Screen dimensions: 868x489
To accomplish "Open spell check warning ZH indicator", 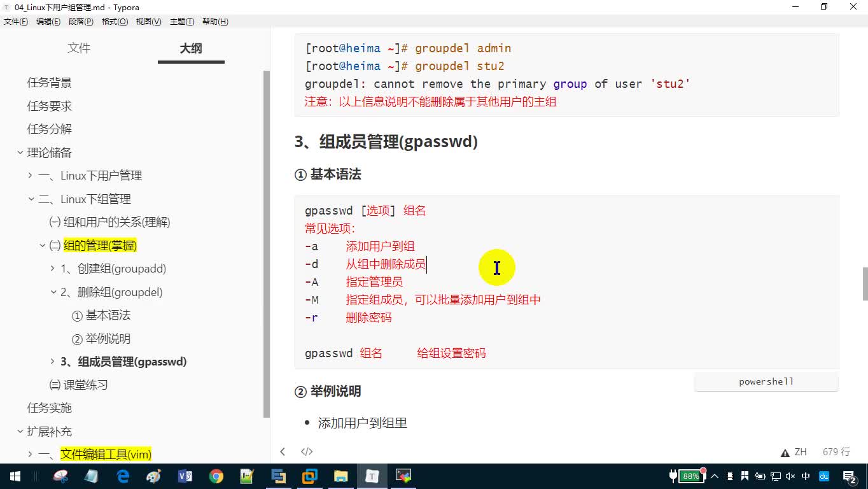I will coord(794,452).
